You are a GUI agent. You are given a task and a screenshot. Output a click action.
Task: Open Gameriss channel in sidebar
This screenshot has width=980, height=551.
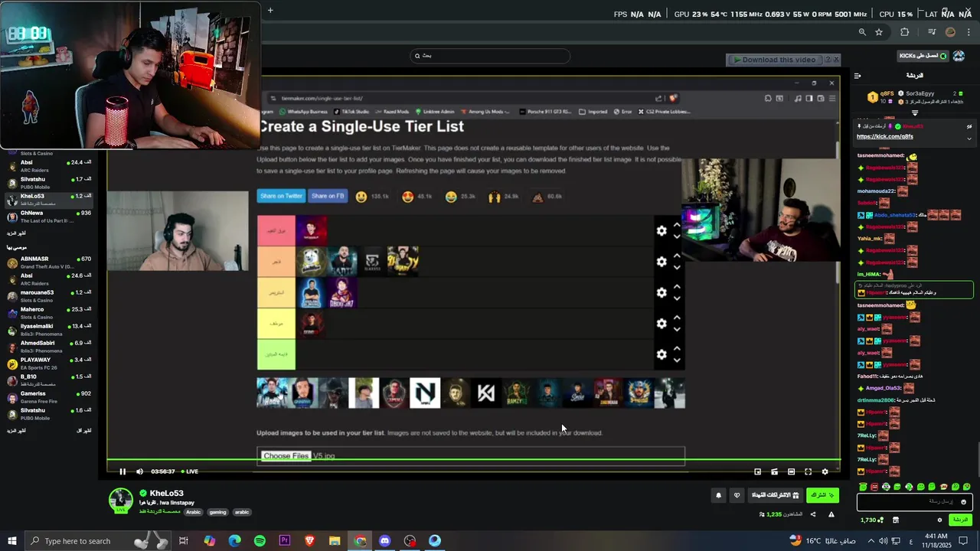point(49,397)
